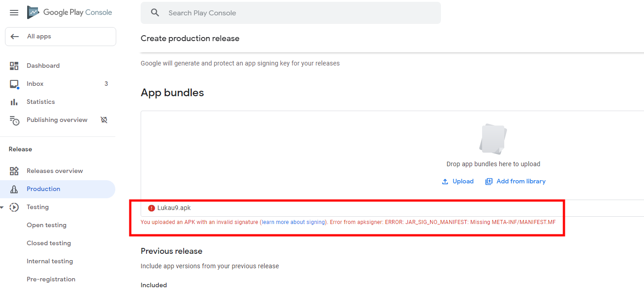This screenshot has height=294, width=644.
Task: Go to the Pre-registration page
Action: click(51, 279)
